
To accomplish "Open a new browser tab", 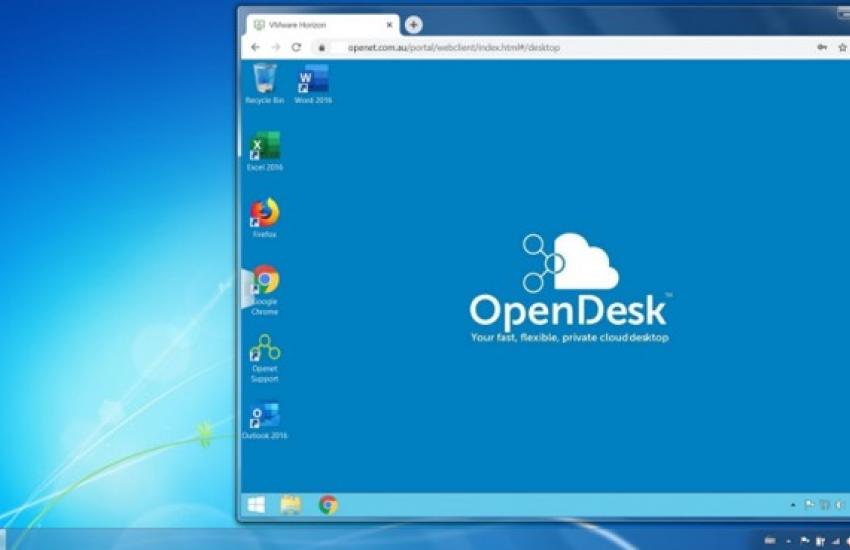I will tap(414, 24).
